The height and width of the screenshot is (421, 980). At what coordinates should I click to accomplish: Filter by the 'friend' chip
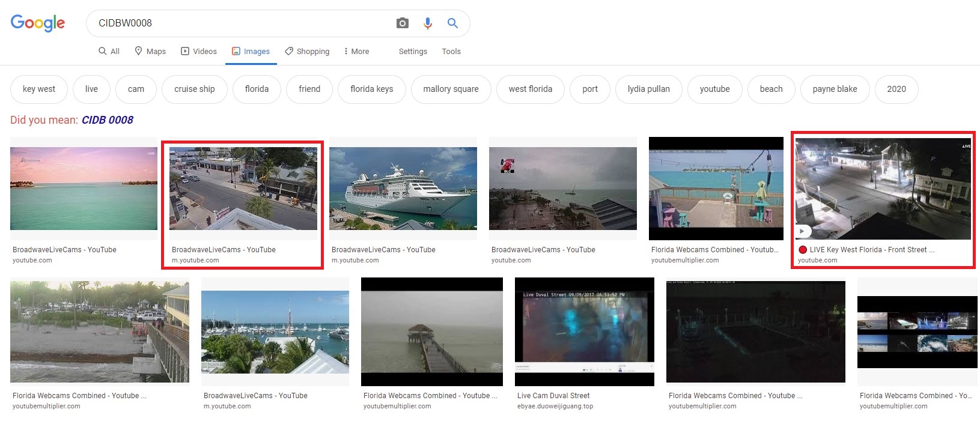pos(309,89)
